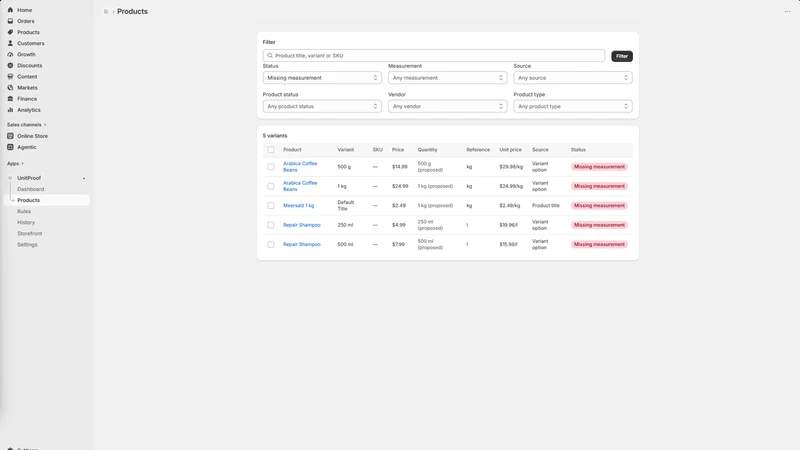The height and width of the screenshot is (450, 800).
Task: Click the Product title source cell
Action: [x=545, y=206]
